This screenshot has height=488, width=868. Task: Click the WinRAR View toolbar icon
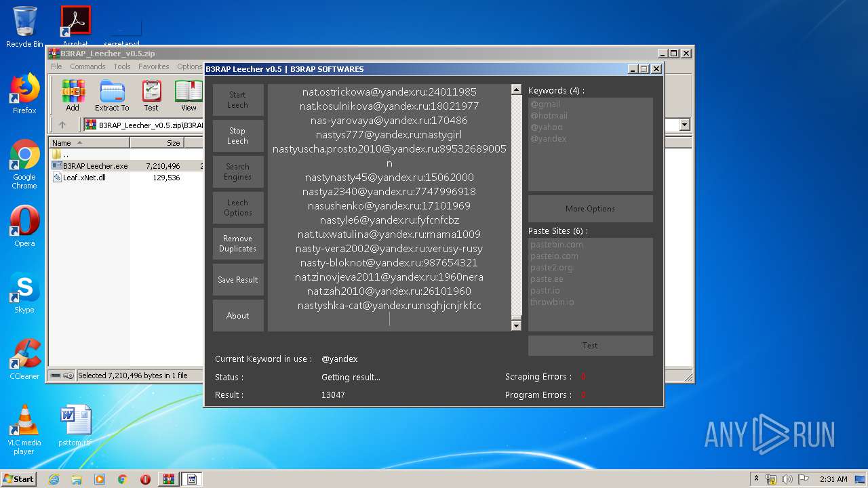189,96
